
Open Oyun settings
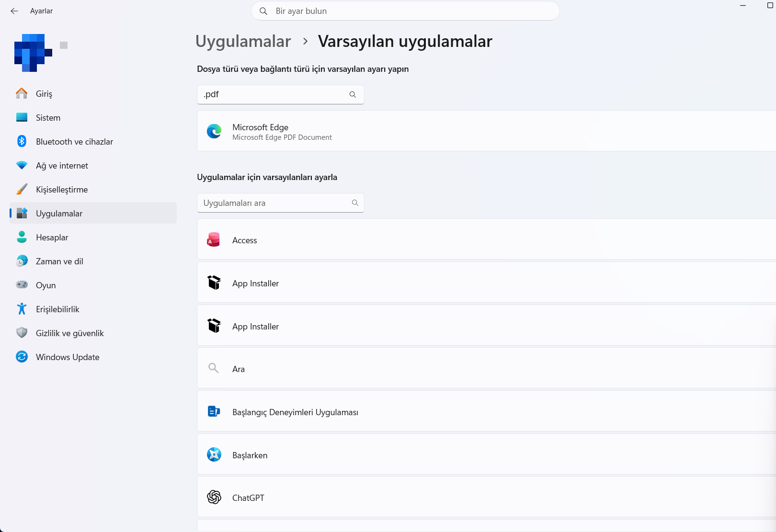coord(93,285)
